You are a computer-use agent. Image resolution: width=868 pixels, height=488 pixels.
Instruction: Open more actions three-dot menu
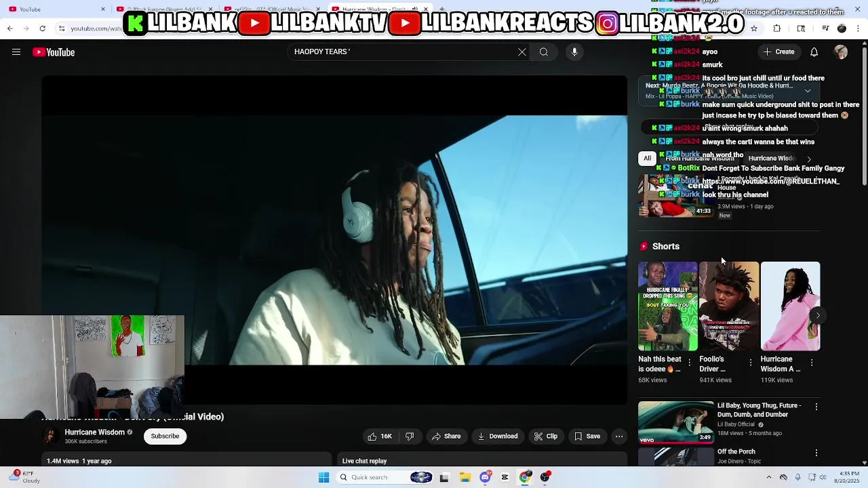pos(619,436)
